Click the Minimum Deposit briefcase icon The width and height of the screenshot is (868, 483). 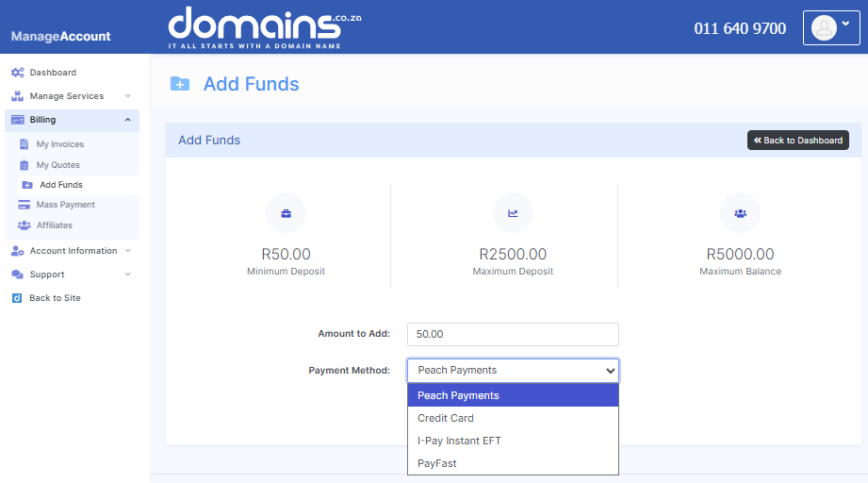pos(286,213)
